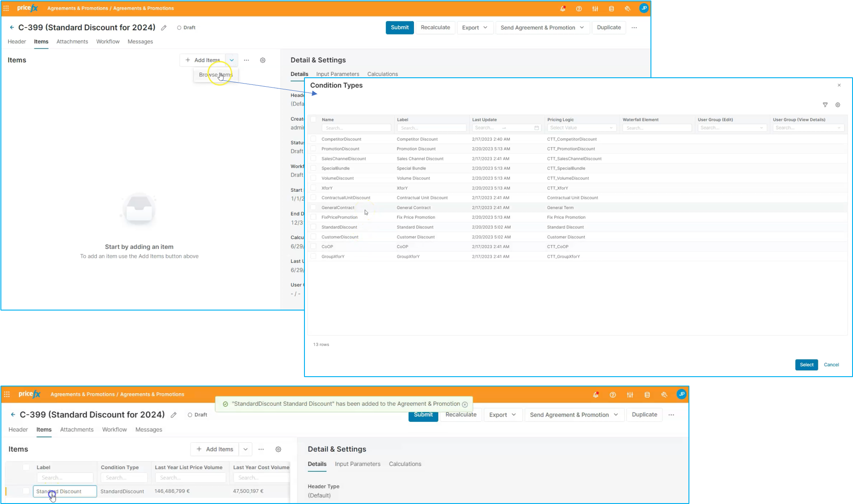
Task: Open the filter funnel in Condition Types
Action: click(825, 105)
